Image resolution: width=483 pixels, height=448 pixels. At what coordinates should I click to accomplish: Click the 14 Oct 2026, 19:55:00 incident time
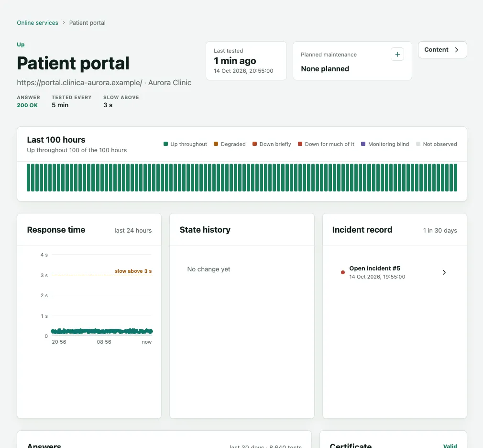(377, 277)
